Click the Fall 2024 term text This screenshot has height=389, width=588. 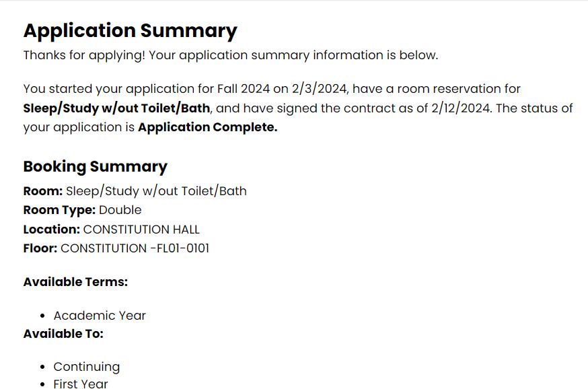(244, 89)
